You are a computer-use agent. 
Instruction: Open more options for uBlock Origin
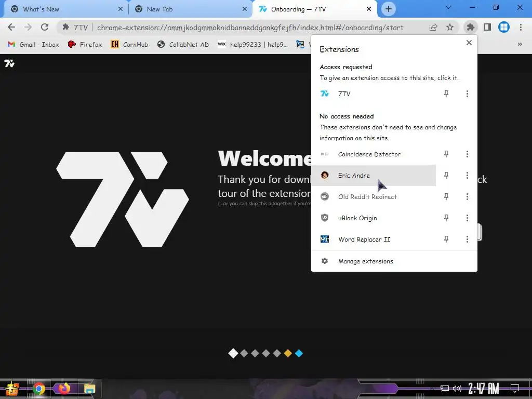(x=467, y=218)
